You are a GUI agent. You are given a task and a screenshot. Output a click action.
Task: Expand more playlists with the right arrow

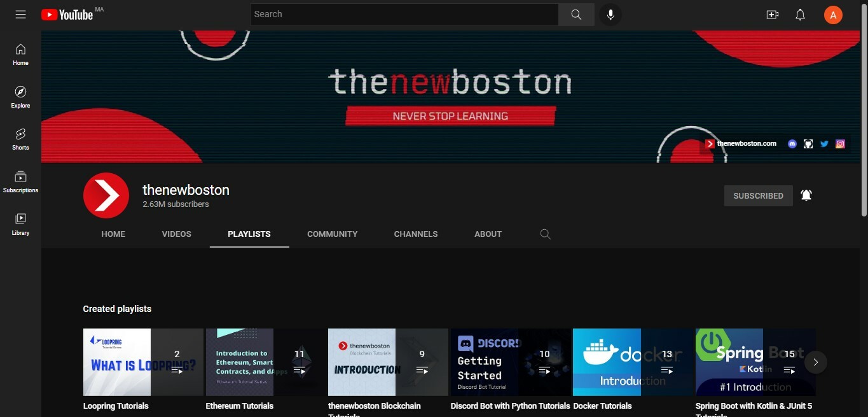point(815,362)
